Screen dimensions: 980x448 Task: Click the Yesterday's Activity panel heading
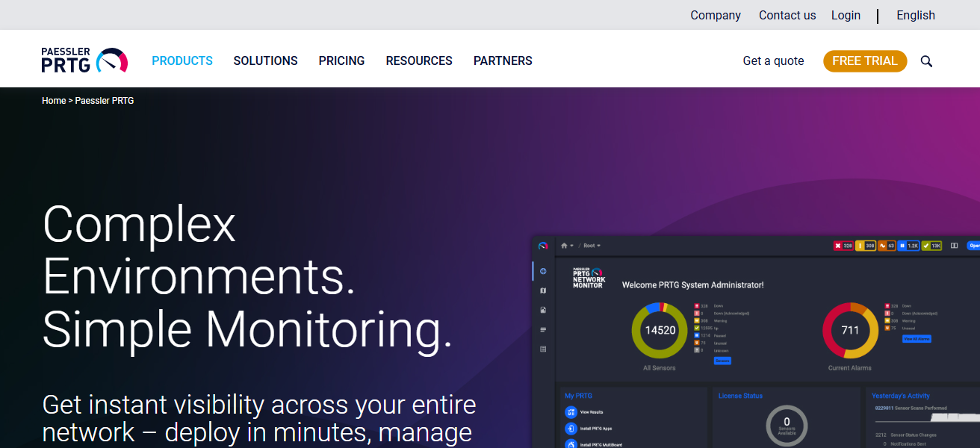901,396
